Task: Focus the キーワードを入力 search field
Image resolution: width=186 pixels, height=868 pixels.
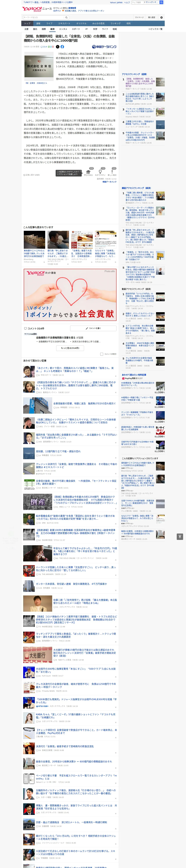Action: point(44,18)
